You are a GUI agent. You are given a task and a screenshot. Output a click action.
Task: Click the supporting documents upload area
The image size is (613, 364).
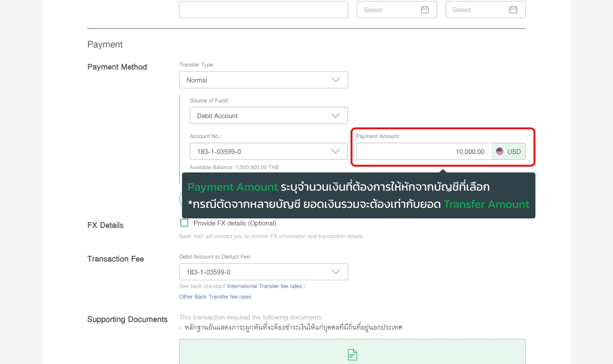click(352, 352)
